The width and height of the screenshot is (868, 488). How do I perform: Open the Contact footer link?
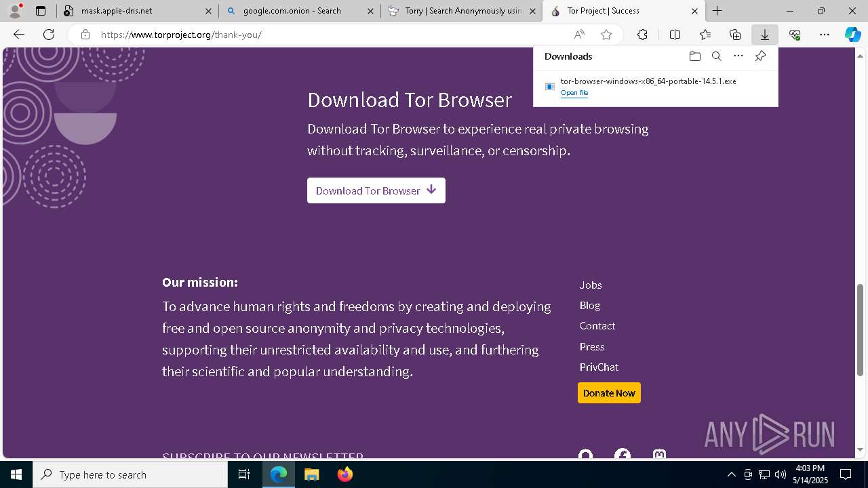point(597,326)
